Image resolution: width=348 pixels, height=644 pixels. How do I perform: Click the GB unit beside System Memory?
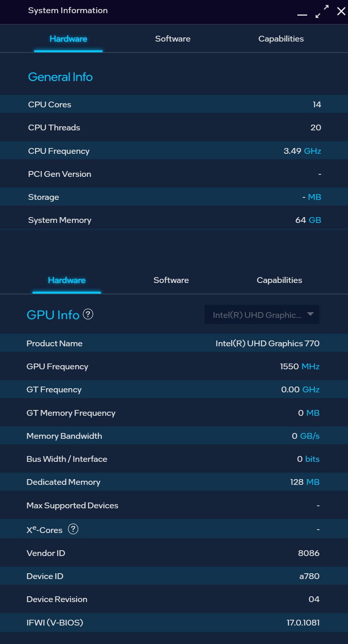click(315, 220)
